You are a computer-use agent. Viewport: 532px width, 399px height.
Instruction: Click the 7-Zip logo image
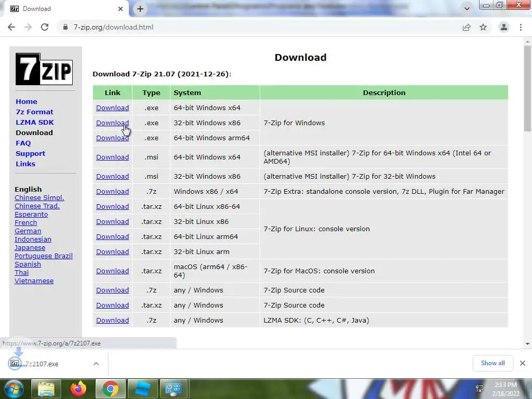coord(44,69)
